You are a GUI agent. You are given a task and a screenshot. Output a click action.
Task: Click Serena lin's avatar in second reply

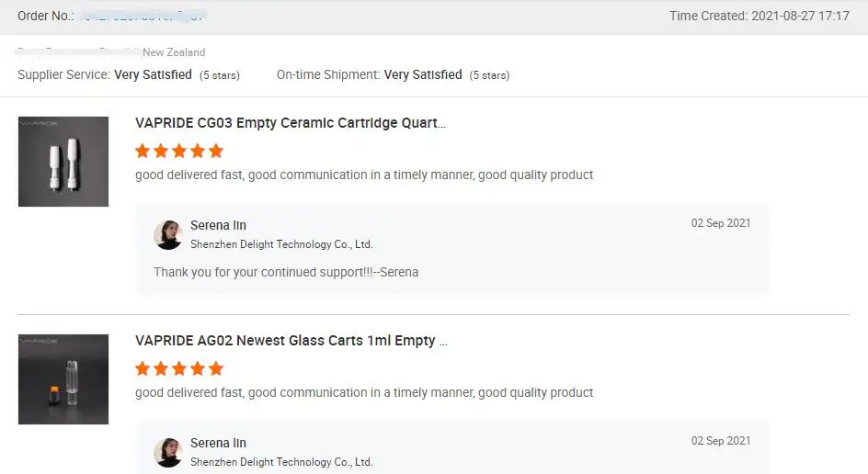[x=168, y=452]
